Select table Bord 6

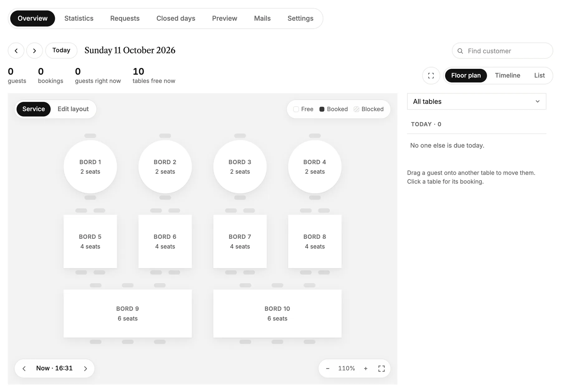pos(165,242)
